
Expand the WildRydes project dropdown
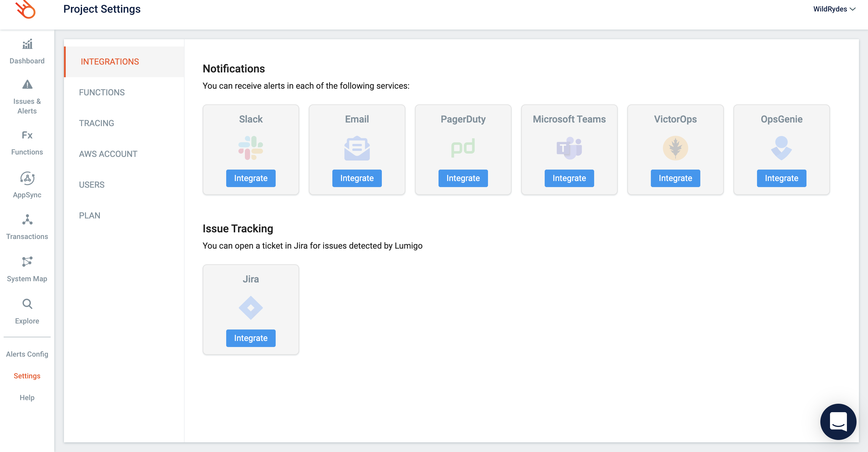coord(834,9)
